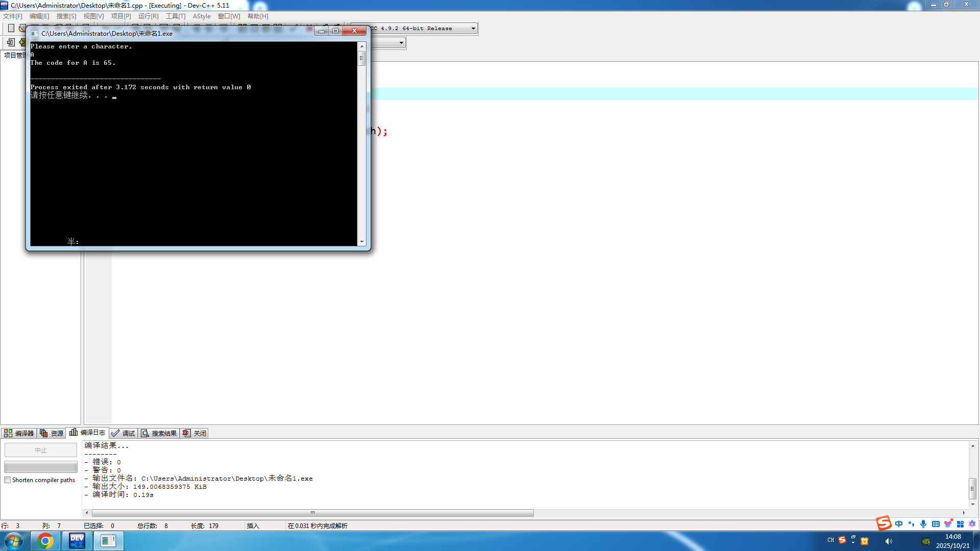This screenshot has height=551, width=980.
Task: Click Dev-C++ icon in taskbar
Action: click(x=77, y=541)
